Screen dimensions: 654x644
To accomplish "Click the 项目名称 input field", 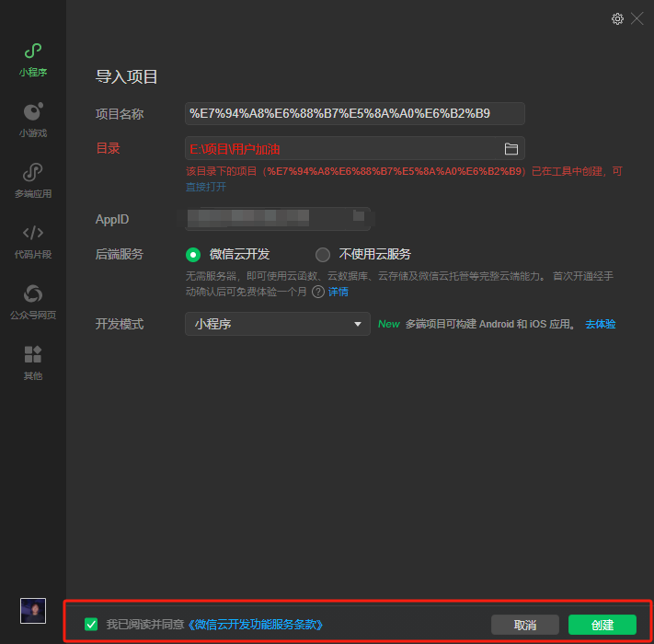I will click(354, 113).
